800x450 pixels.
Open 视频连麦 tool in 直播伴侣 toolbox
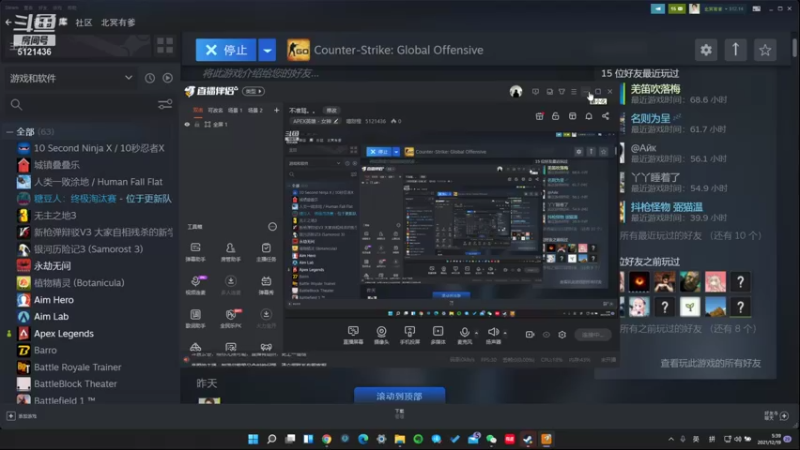(x=195, y=285)
